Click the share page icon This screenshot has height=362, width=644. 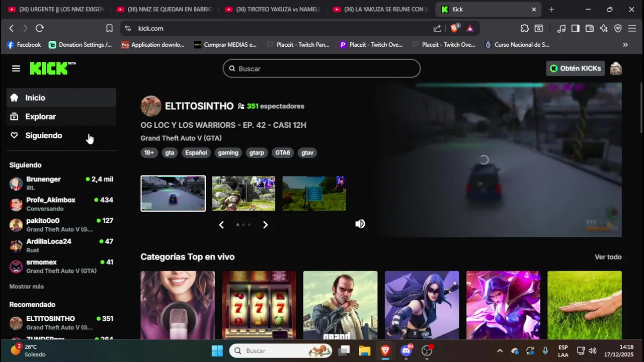coord(437,29)
